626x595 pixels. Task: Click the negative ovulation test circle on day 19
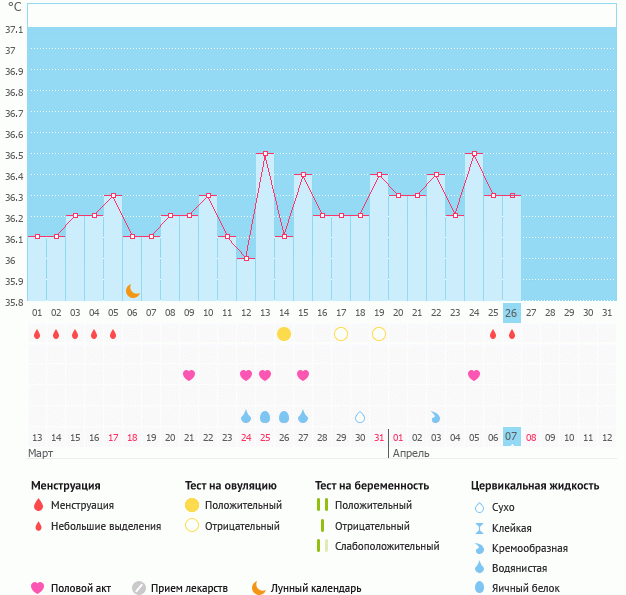tap(379, 334)
